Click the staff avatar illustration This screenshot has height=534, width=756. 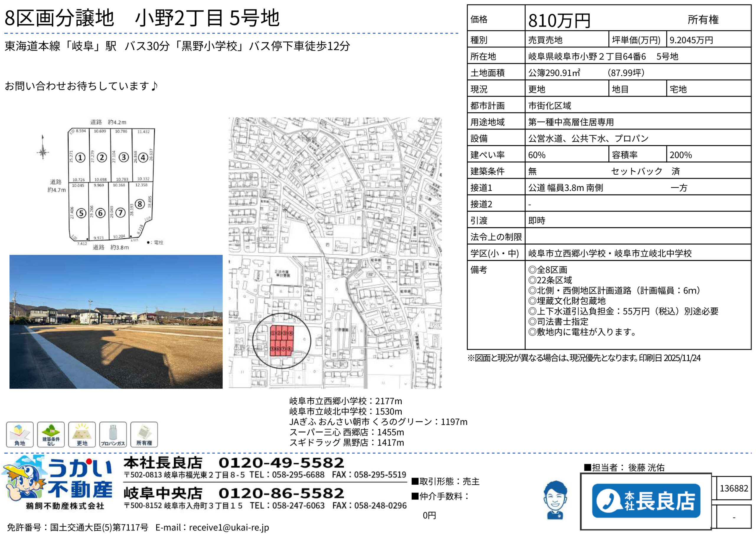click(x=555, y=499)
